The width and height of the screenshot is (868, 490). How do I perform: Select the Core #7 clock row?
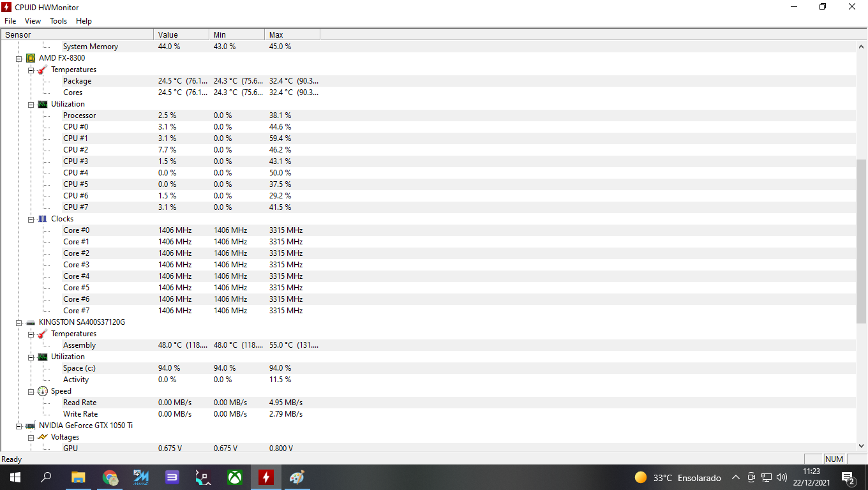tap(428, 311)
